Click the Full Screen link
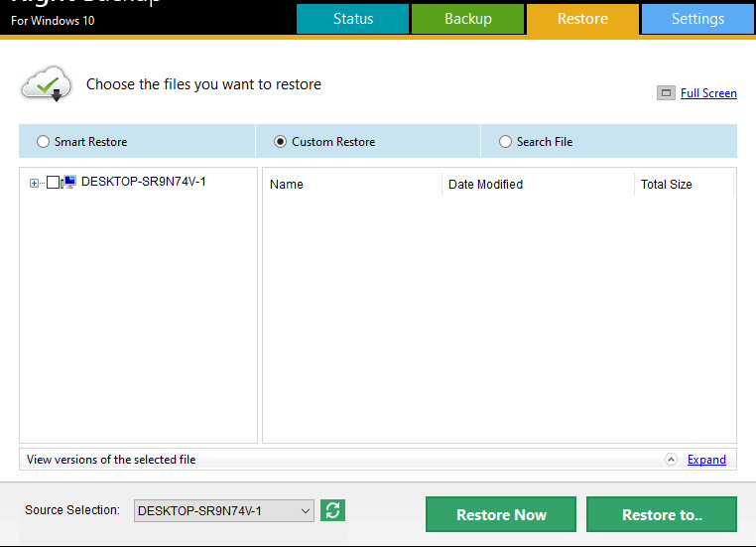The width and height of the screenshot is (756, 547). [x=708, y=93]
